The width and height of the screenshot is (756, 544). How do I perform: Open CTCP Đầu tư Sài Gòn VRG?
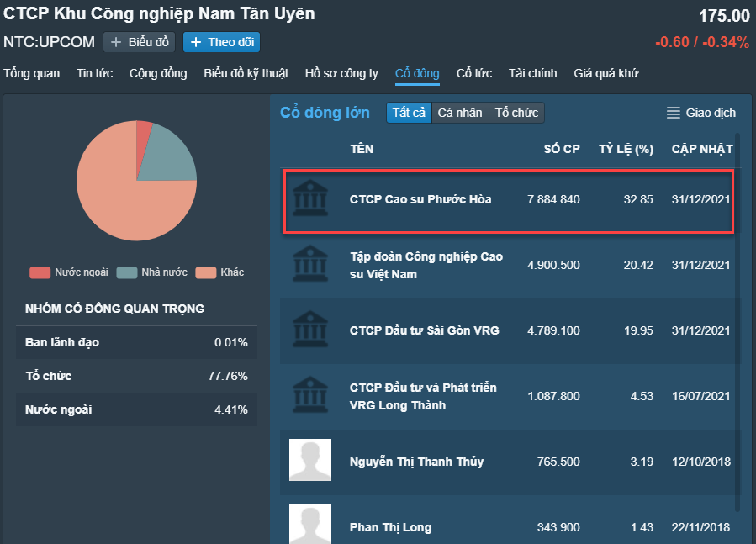click(x=425, y=330)
